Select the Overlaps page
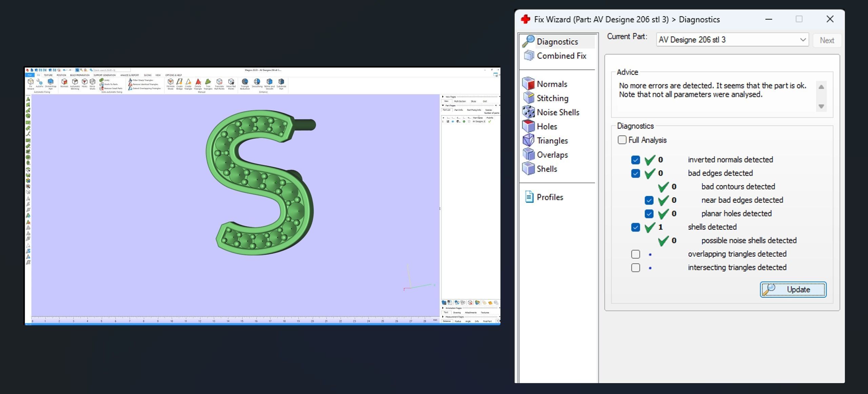868x394 pixels. click(552, 155)
